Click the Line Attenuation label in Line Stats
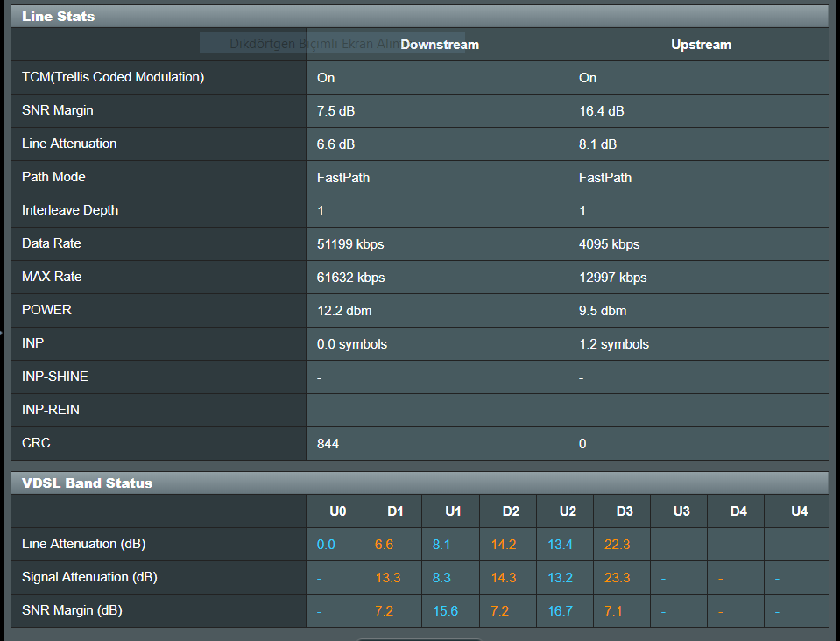The image size is (840, 641). click(x=69, y=144)
